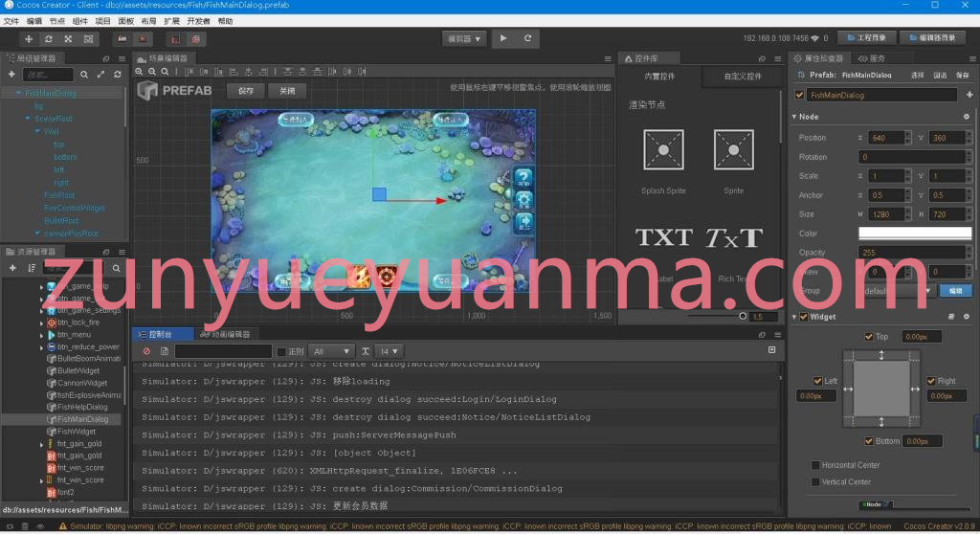
Task: Pick the Sprite widget
Action: click(x=734, y=150)
